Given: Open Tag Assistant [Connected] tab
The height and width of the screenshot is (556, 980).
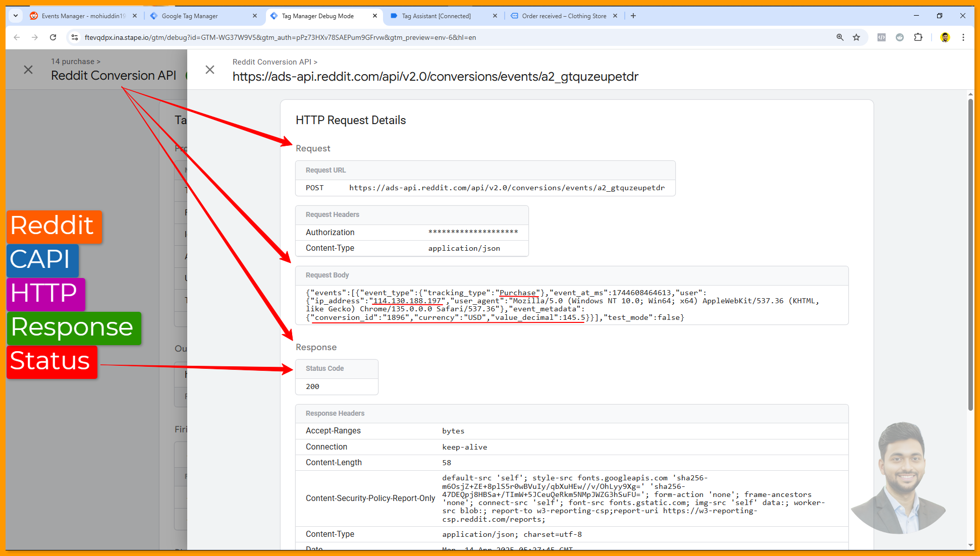Looking at the screenshot, I should coord(437,16).
